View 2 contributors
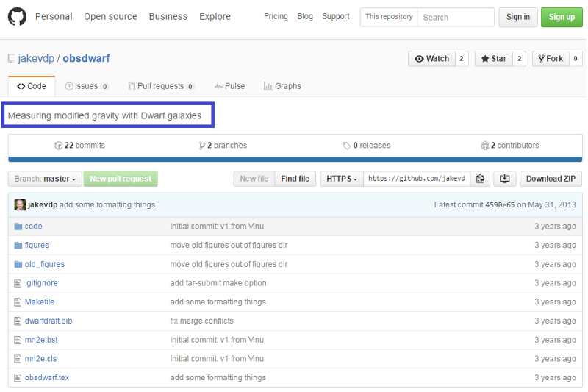 510,146
